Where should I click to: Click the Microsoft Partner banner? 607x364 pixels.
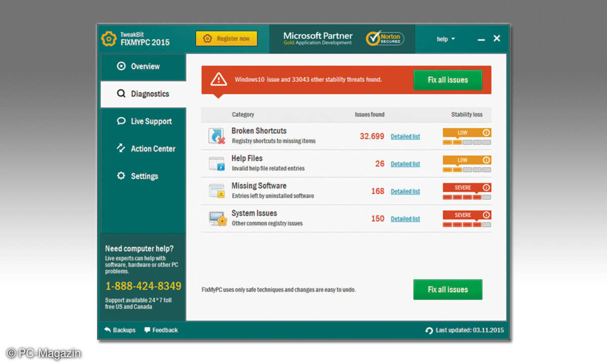(x=318, y=38)
